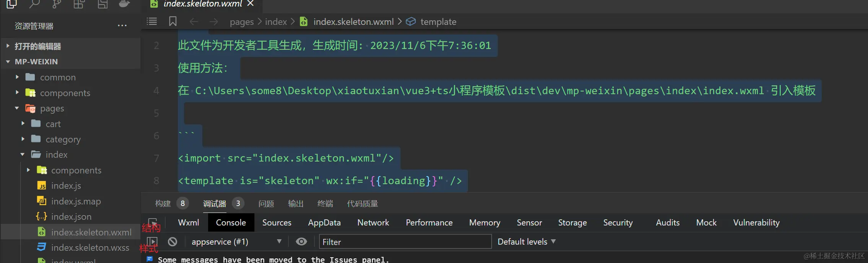Open the Audits devtools tab

668,223
